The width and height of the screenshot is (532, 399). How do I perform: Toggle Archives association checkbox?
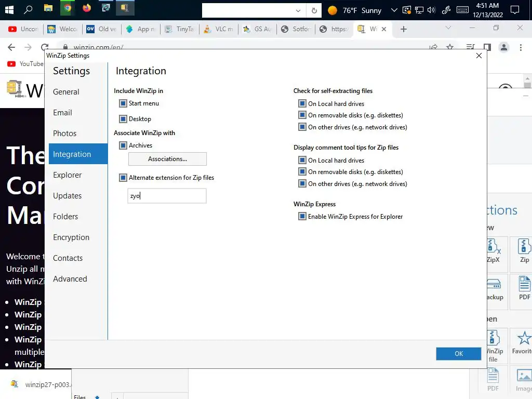(123, 145)
